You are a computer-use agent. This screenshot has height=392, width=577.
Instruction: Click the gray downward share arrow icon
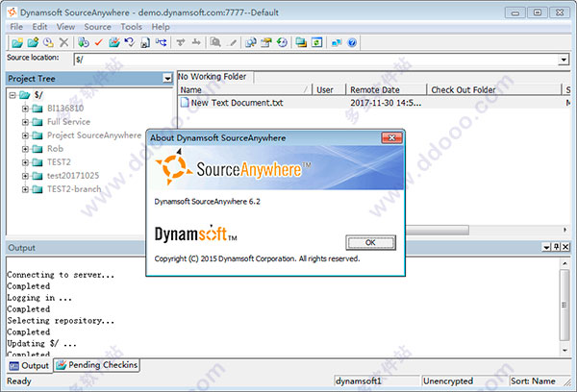pyautogui.click(x=181, y=42)
